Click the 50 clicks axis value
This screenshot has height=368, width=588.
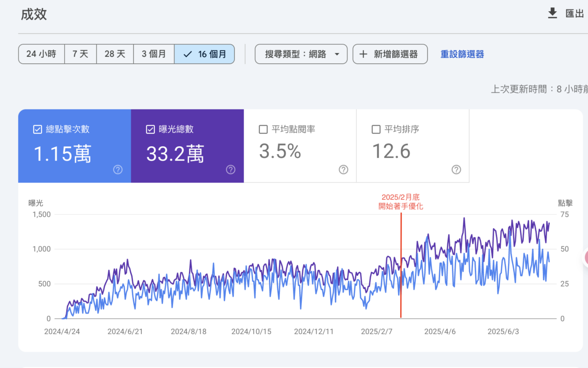tap(564, 249)
